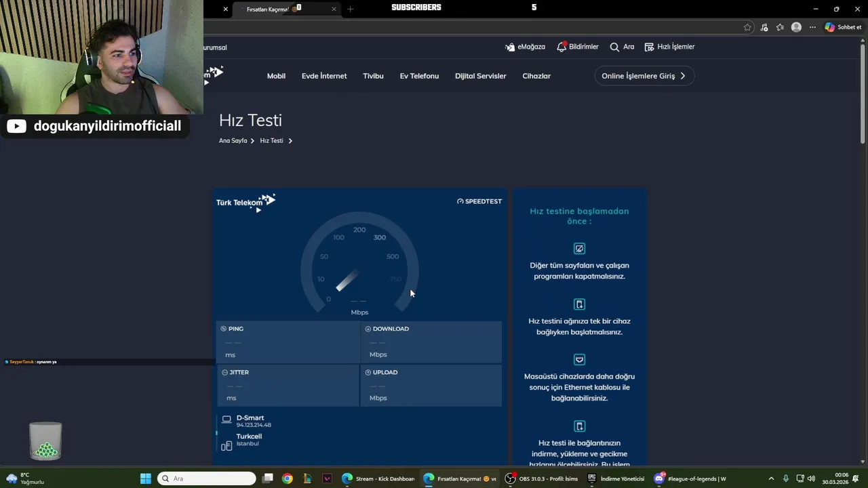The image size is (868, 488).
Task: Click the UPLOAD result panel
Action: pos(431,386)
